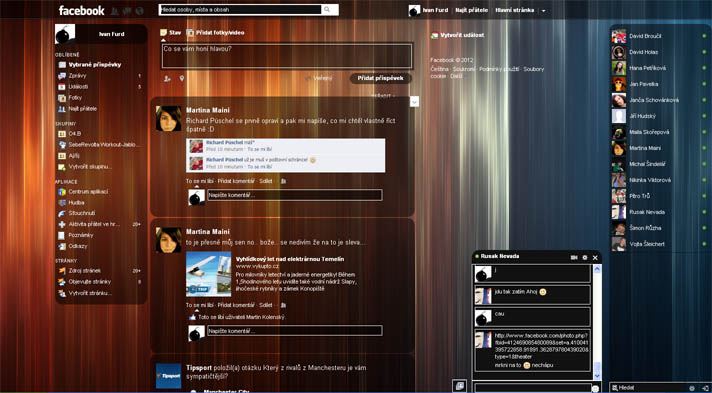Click the search magnifier button
The image size is (712, 393).
pyautogui.click(x=327, y=10)
